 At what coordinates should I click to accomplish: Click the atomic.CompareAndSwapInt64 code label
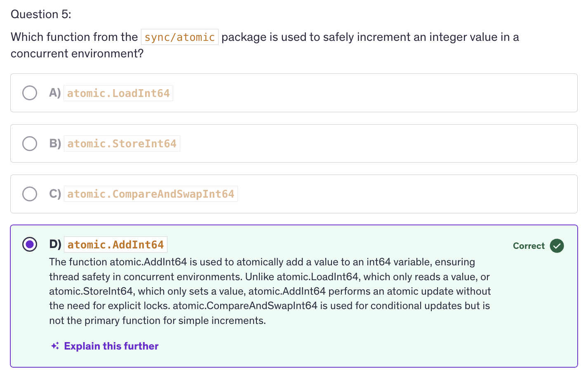click(x=151, y=194)
